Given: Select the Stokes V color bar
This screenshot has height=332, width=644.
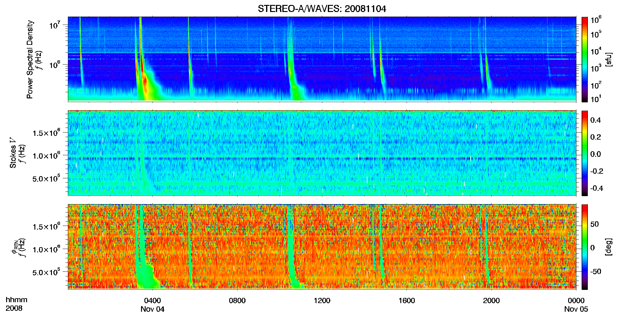Looking at the screenshot, I should pos(585,153).
